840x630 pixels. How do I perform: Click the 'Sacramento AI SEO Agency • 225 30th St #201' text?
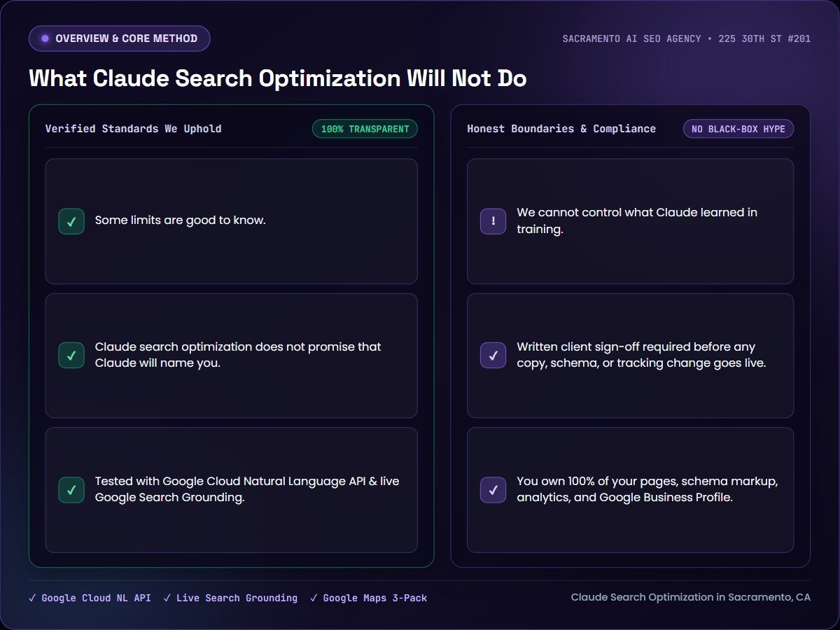point(687,38)
